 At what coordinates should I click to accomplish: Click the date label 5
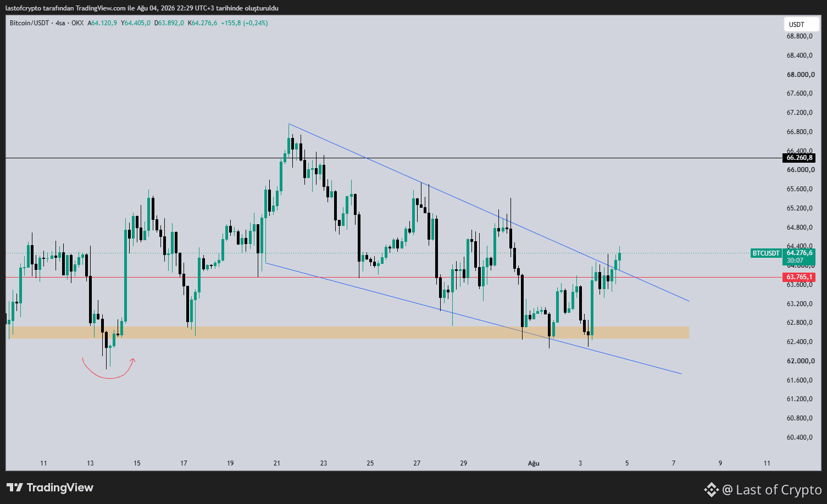tap(627, 463)
